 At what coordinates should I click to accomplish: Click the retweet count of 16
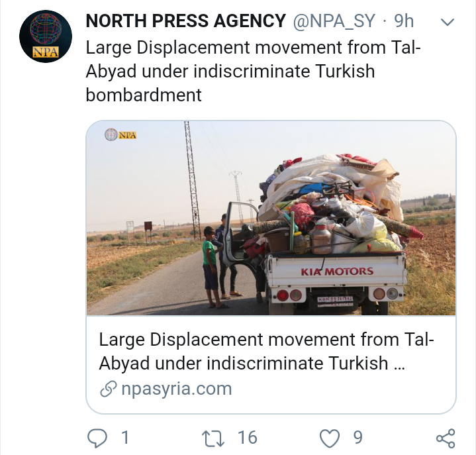click(x=248, y=438)
